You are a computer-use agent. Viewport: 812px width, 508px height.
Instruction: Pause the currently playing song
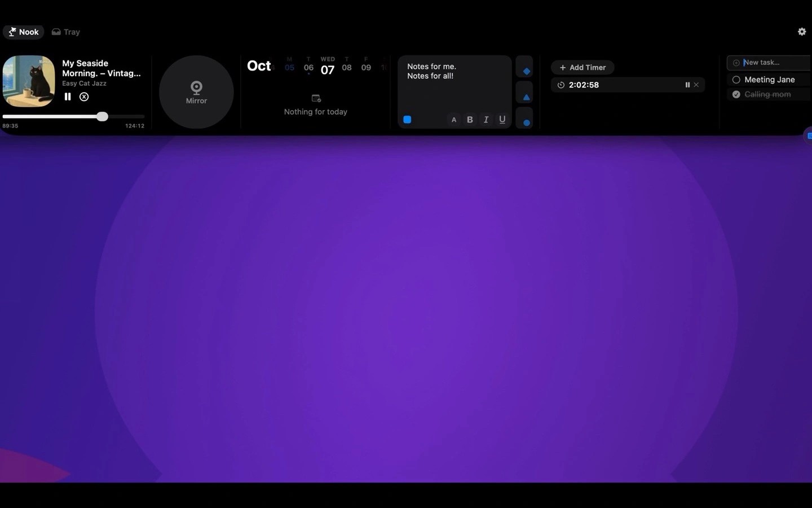point(68,97)
